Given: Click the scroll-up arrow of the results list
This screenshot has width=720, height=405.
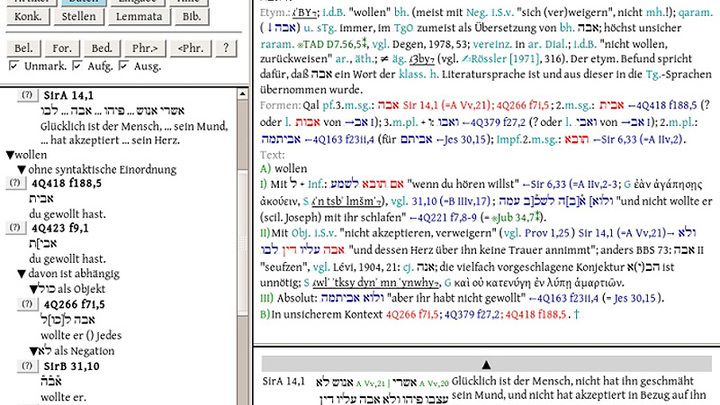Looking at the screenshot, I should [242, 94].
